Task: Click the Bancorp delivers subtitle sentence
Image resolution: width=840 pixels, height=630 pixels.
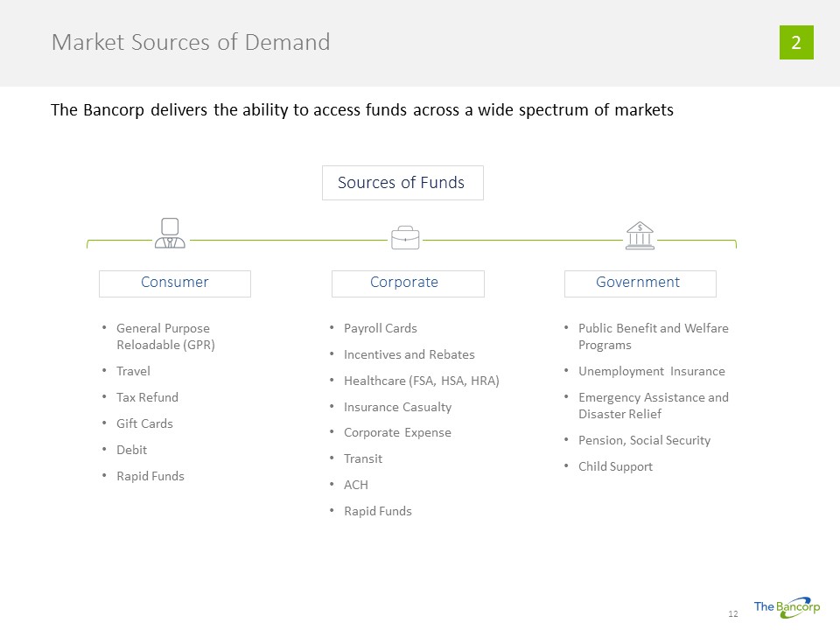Action: point(361,110)
